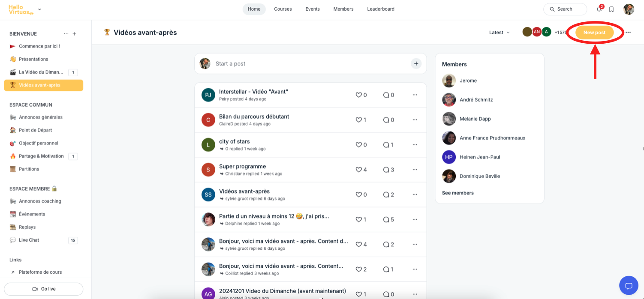Open comments on Super programme post

388,170
